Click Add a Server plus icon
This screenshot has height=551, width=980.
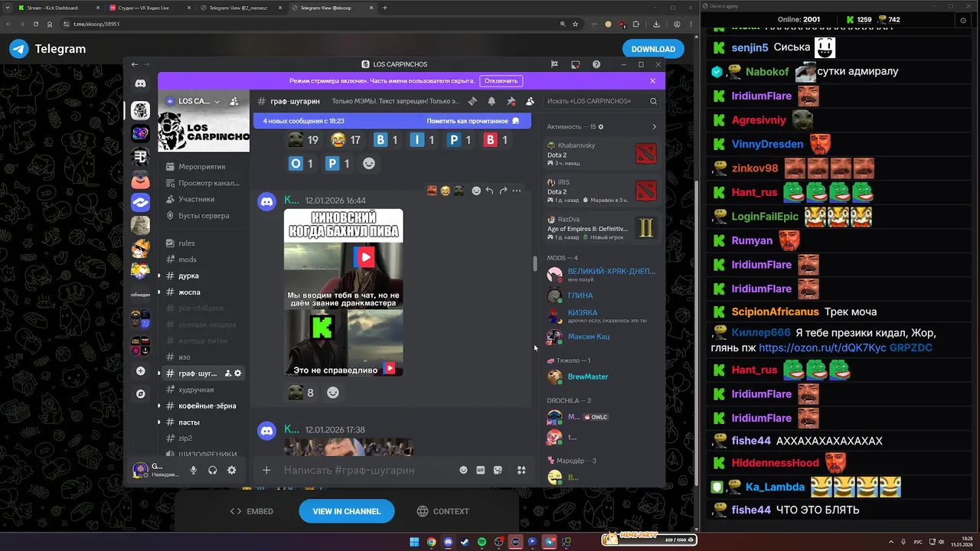(140, 371)
